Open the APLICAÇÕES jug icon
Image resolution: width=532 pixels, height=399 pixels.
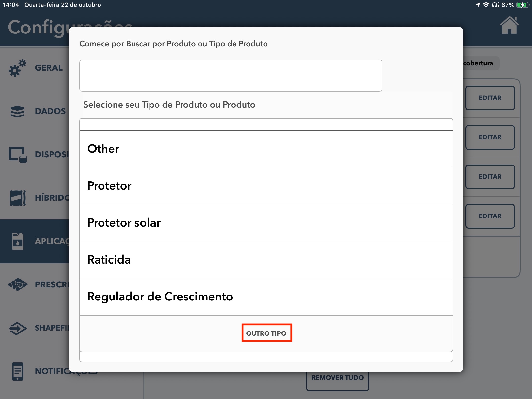17,241
